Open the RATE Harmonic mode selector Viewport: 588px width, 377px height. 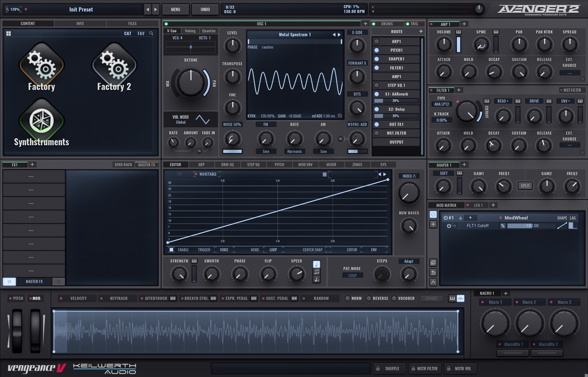pyautogui.click(x=295, y=151)
